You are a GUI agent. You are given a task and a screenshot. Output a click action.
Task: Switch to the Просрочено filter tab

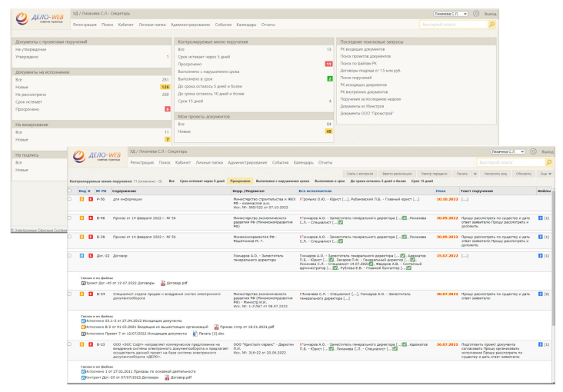(x=240, y=181)
